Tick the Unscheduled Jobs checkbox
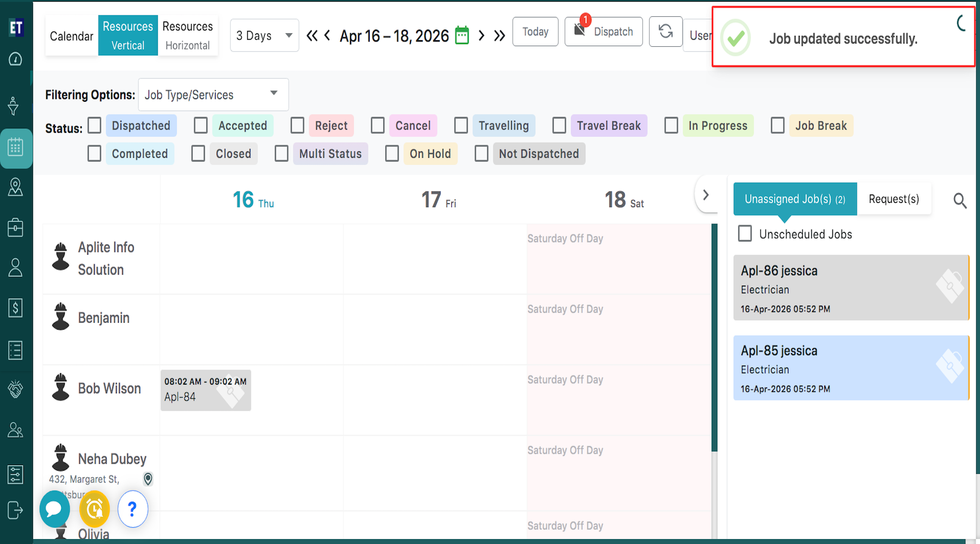Viewport: 980px width, 544px height. coord(745,234)
